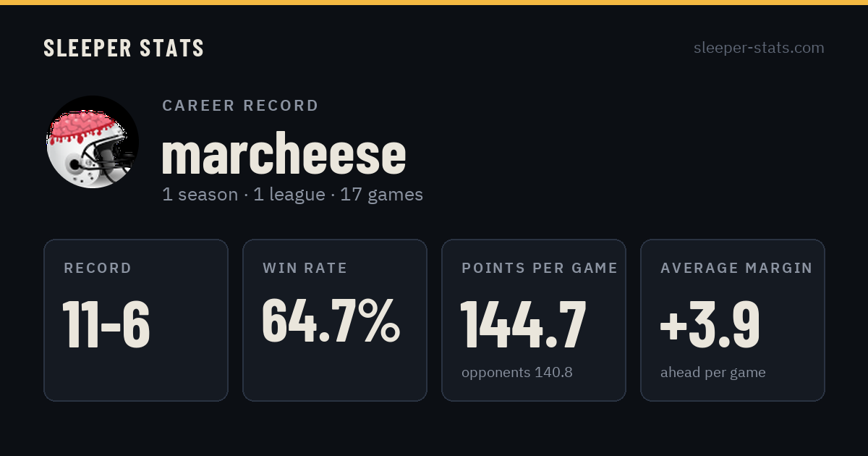Click the WIN RATE title label
The height and width of the screenshot is (456, 868).
click(305, 269)
